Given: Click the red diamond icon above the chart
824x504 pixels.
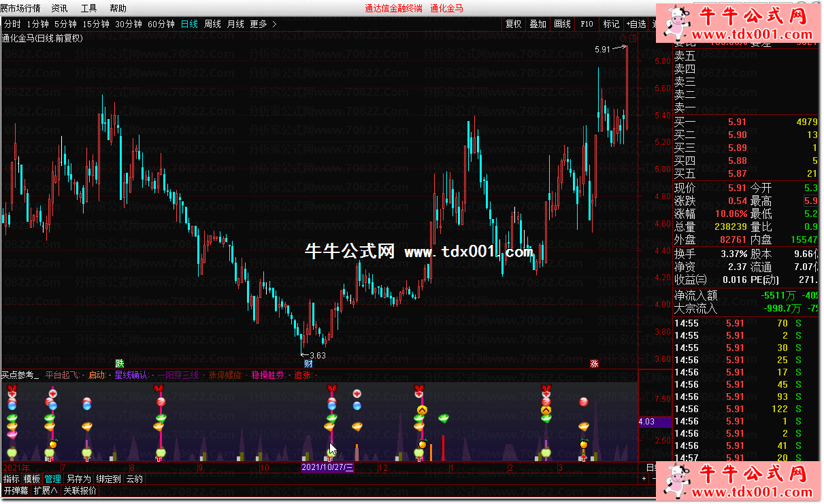Looking at the screenshot, I should [623, 37].
